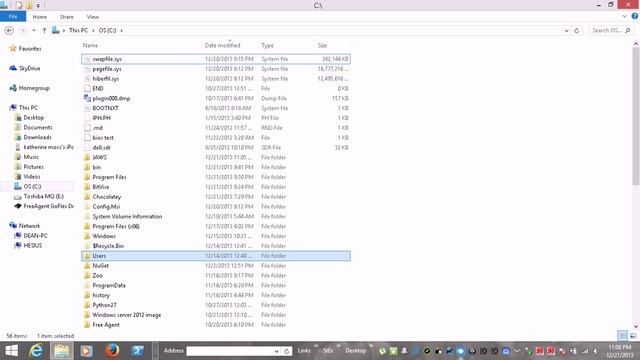Select the ProgramData folder icon
This screenshot has height=360, width=640.
click(x=87, y=285)
